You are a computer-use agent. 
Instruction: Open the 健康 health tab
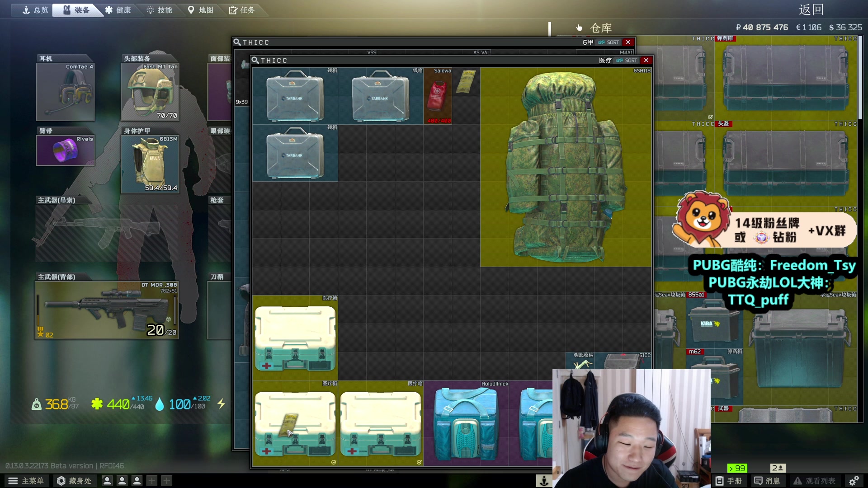tap(118, 10)
